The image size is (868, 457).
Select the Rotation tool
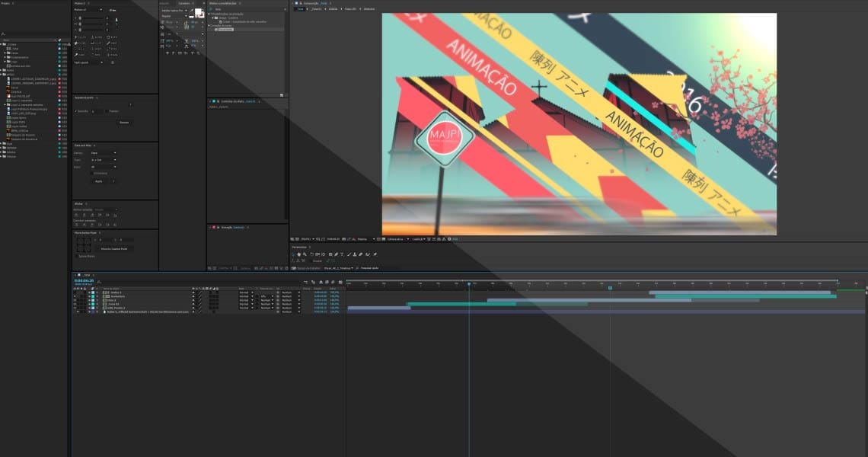pyautogui.click(x=311, y=254)
